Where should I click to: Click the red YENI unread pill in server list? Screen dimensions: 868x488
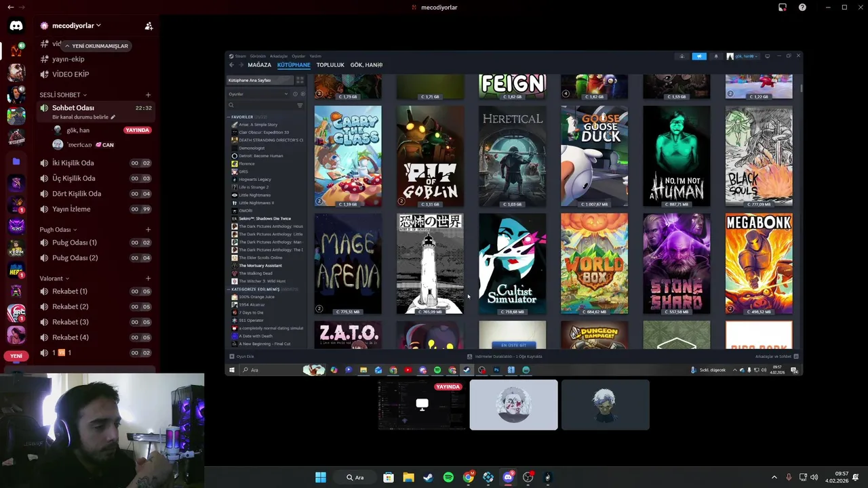click(x=16, y=356)
